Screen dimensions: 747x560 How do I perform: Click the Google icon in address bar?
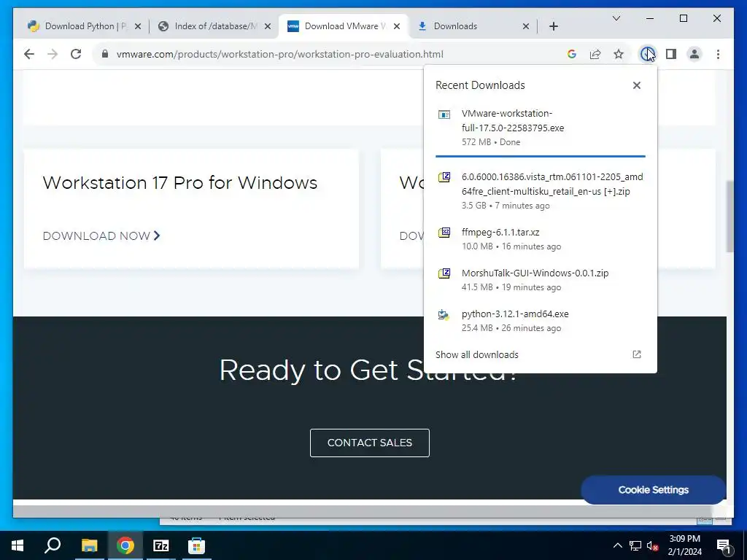tap(572, 54)
